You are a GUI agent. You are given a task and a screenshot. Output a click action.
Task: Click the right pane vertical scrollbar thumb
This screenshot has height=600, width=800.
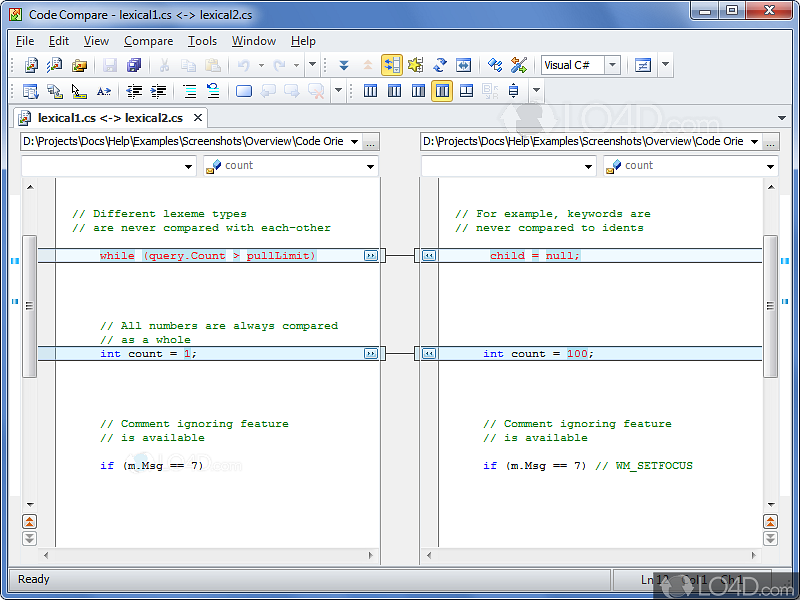pyautogui.click(x=770, y=306)
